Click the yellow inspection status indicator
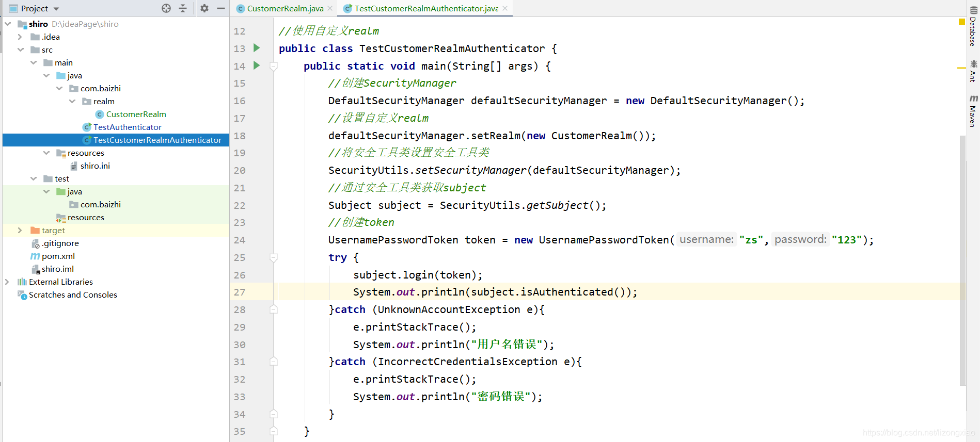Screen dimensions: 980x442 coord(962,22)
